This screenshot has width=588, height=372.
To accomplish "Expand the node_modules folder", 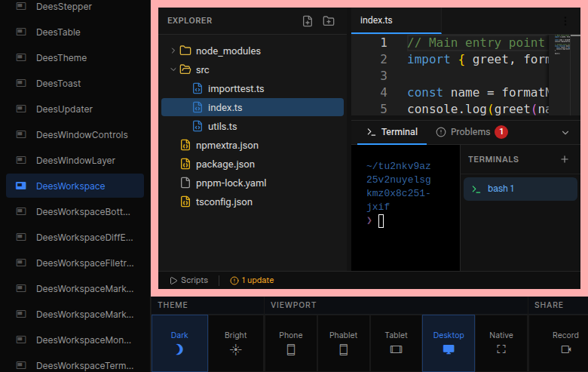I will click(228, 51).
